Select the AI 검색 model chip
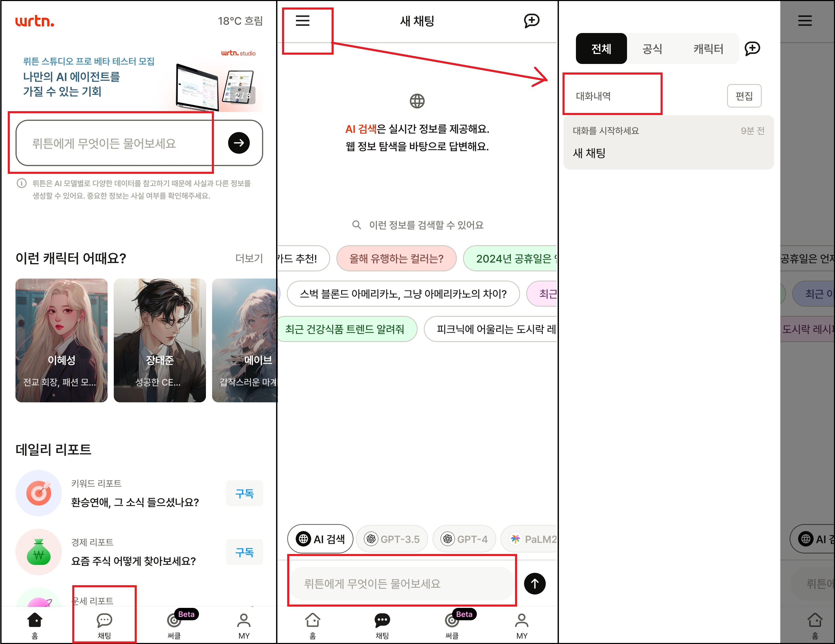The width and height of the screenshot is (835, 644). click(320, 539)
